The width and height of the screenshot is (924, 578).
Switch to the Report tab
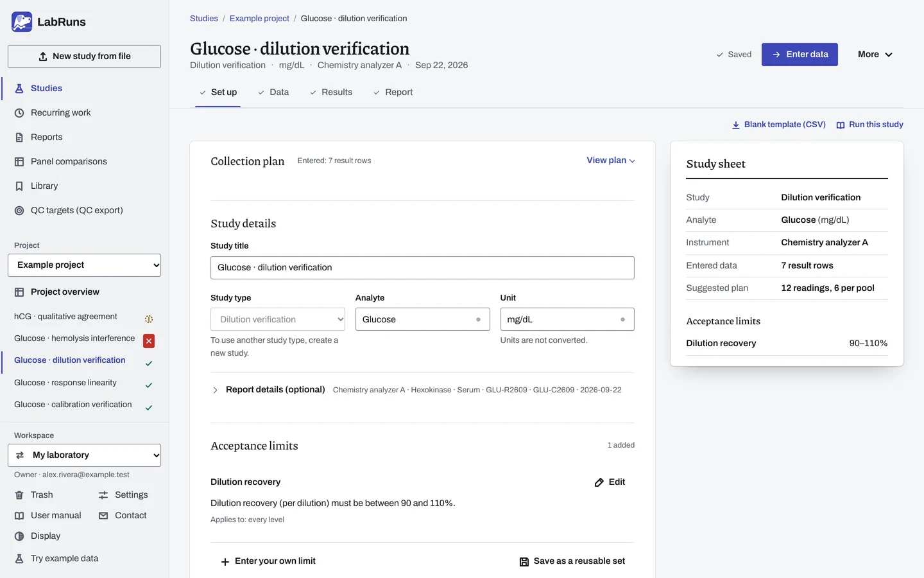393,92
